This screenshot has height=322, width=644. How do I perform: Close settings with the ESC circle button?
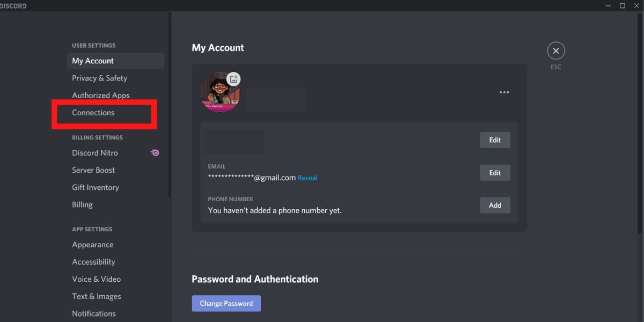pos(555,51)
